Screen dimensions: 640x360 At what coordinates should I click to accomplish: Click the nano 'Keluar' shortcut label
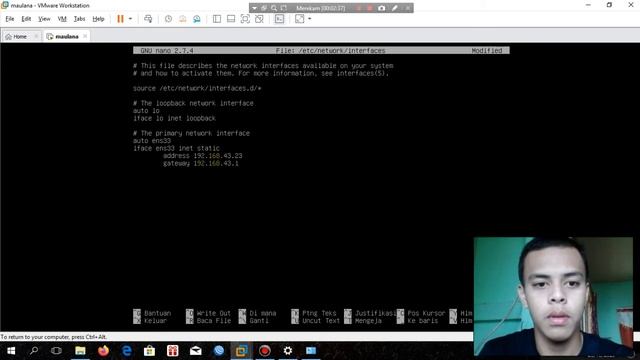point(156,321)
